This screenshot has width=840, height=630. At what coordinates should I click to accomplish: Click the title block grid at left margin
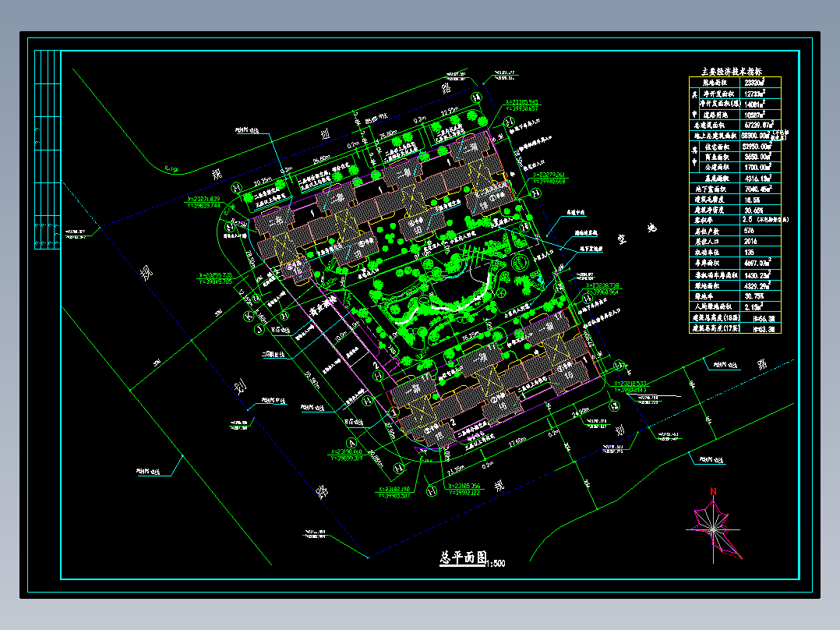pos(48,150)
